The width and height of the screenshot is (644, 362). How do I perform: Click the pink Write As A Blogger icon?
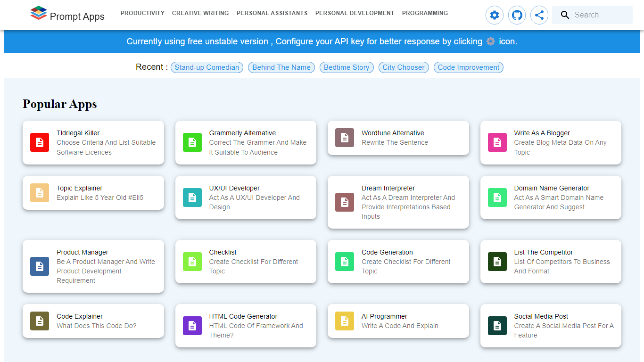click(x=497, y=142)
